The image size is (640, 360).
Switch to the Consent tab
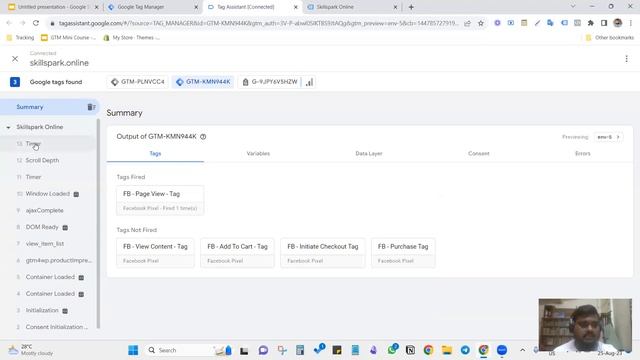[x=478, y=154]
